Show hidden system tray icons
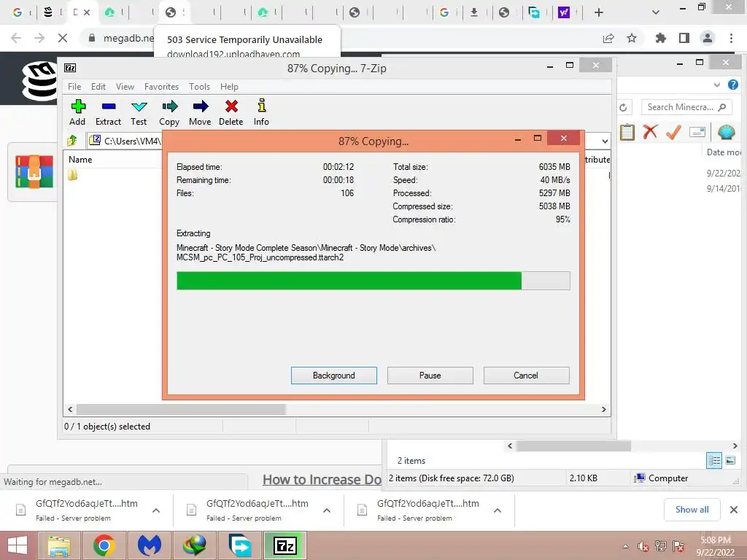This screenshot has width=747, height=560. point(625,546)
